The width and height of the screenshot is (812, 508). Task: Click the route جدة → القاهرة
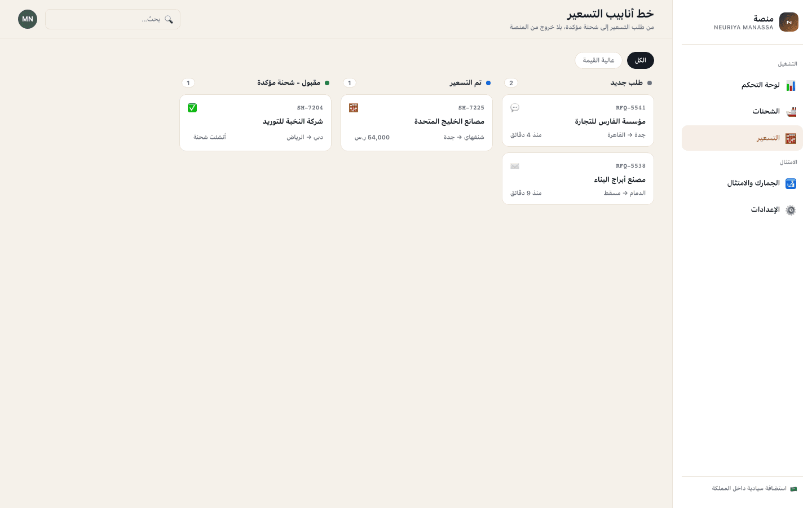point(626,135)
